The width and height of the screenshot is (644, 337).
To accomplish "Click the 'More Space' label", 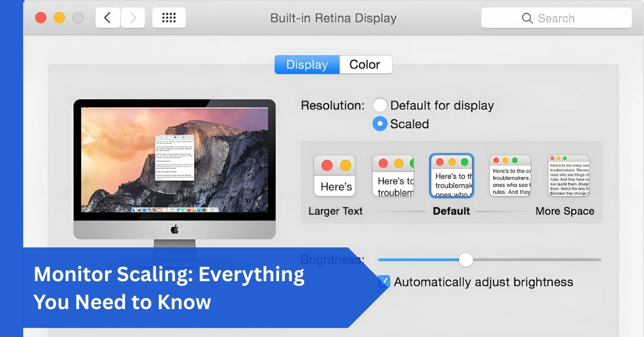I will pos(565,211).
